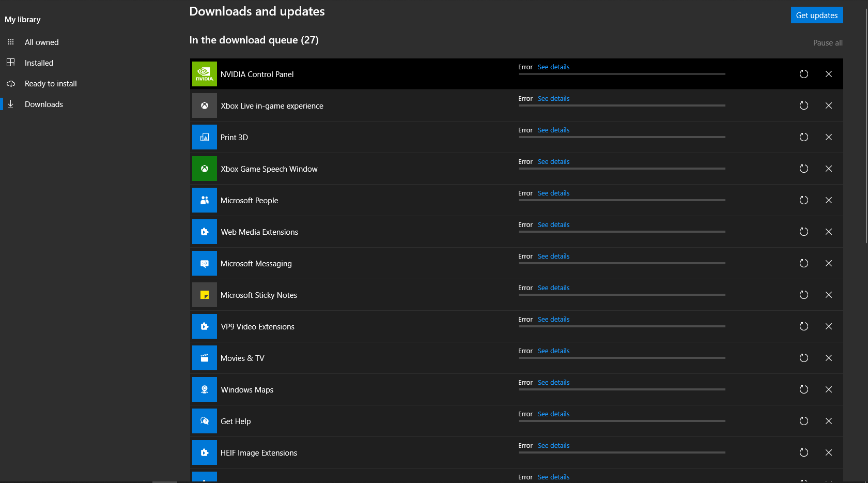The height and width of the screenshot is (483, 868).
Task: Open the VP9 Video Extensions icon
Action: [205, 326]
